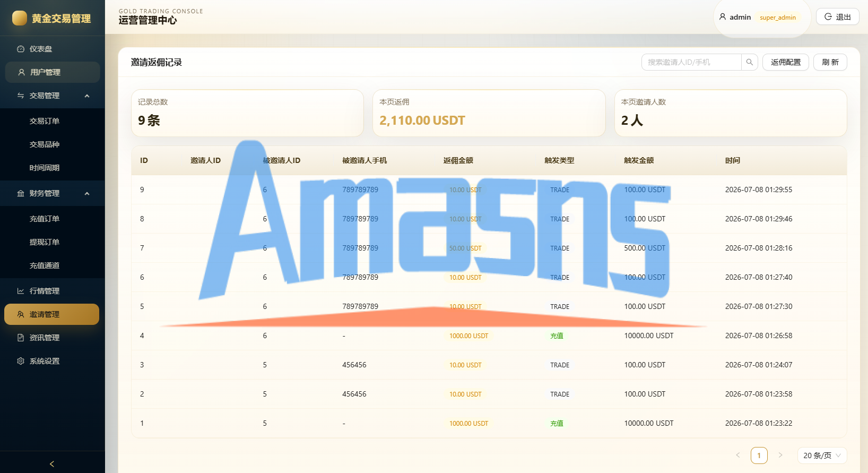Open 时间周期 submenu item

(53, 168)
